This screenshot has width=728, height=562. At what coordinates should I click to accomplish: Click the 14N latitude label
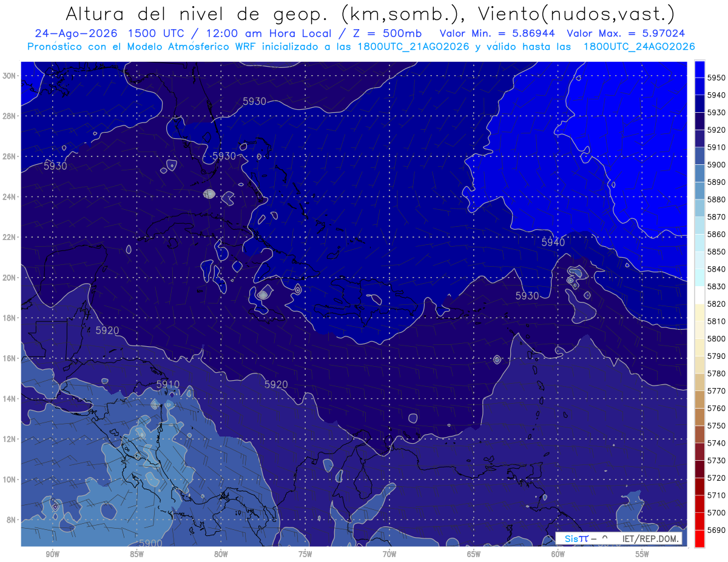tap(9, 398)
